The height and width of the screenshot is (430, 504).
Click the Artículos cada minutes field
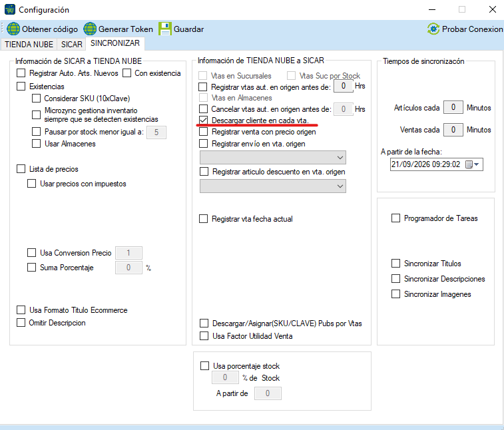(x=453, y=107)
